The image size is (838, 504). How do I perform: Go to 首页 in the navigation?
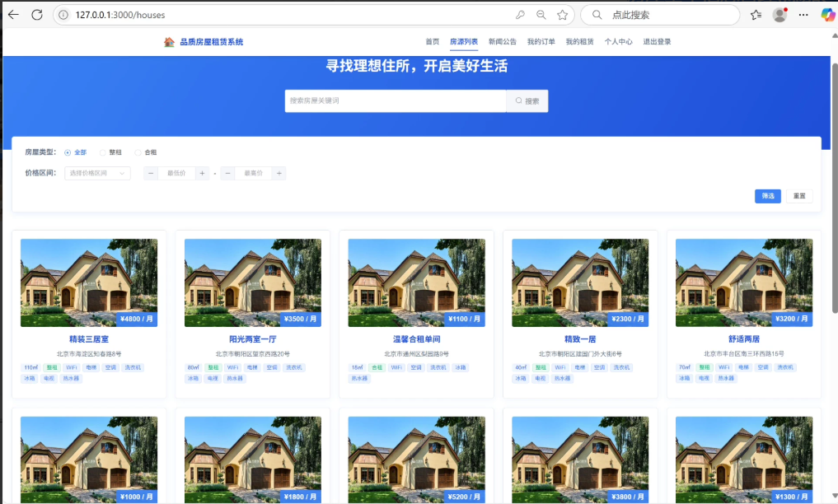(x=433, y=42)
